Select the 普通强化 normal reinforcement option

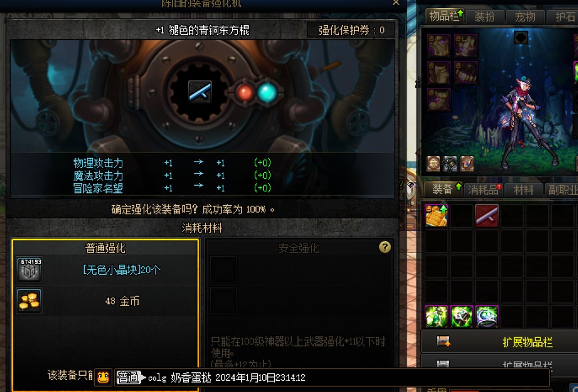105,248
